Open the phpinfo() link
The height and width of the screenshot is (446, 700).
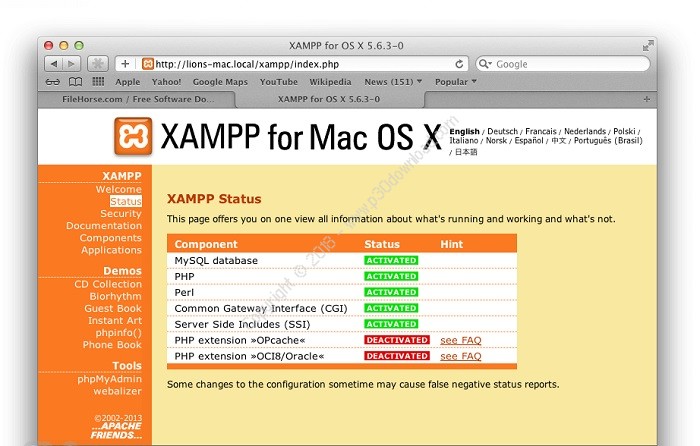118,333
